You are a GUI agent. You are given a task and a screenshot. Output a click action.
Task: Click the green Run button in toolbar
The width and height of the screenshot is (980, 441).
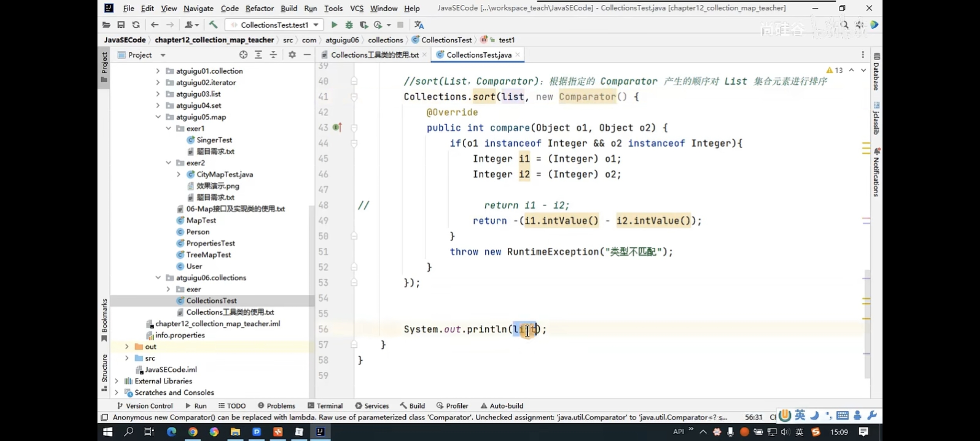pyautogui.click(x=334, y=25)
